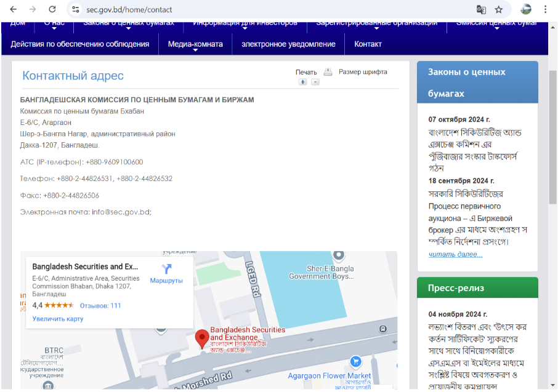Click the info@sec.gov.bd email text
The width and height of the screenshot is (558, 392).
pyautogui.click(x=121, y=212)
